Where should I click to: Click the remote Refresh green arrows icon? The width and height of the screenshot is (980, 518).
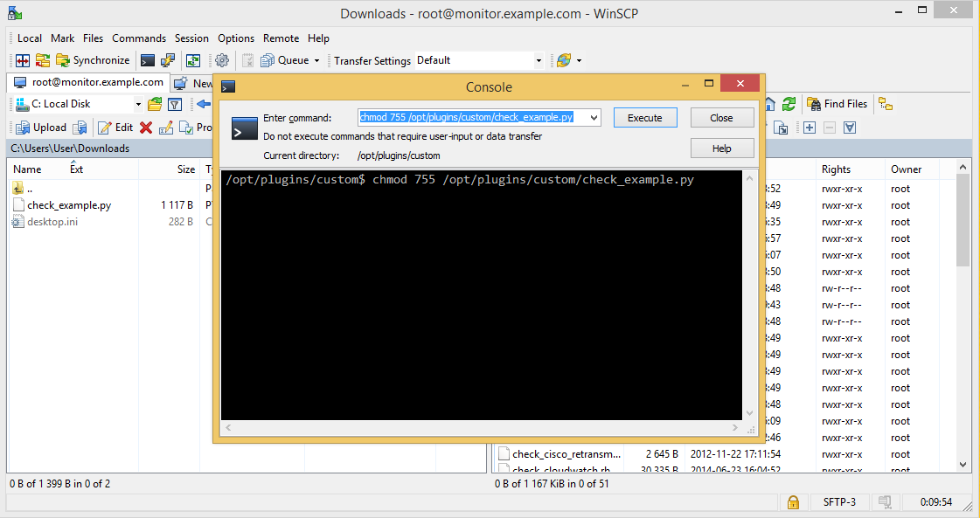(789, 104)
